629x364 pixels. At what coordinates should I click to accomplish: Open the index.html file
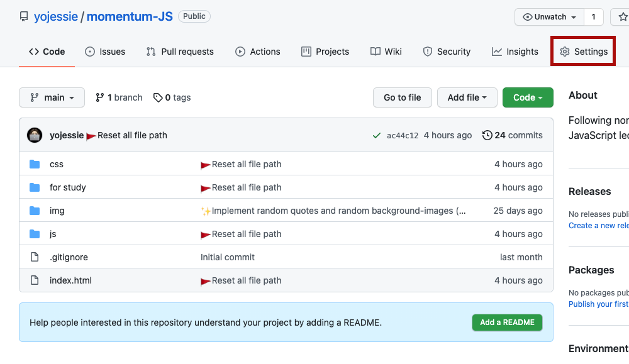[x=70, y=280]
